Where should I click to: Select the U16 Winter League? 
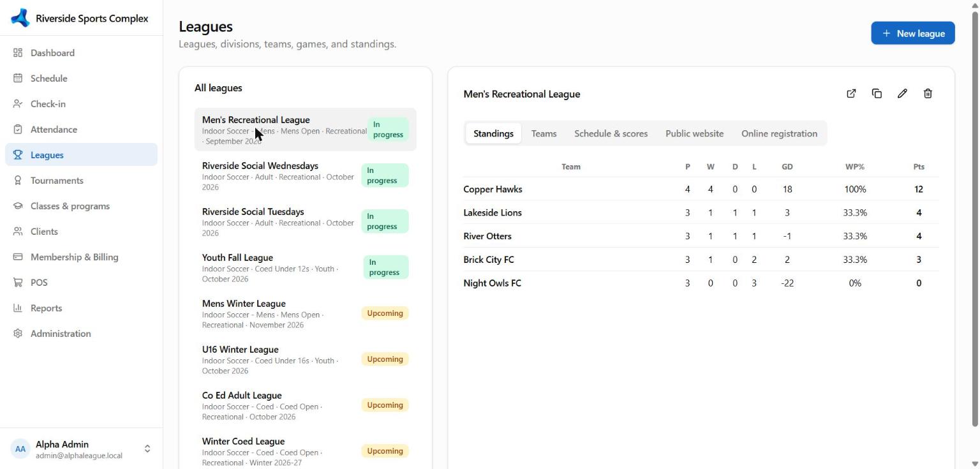click(306, 359)
